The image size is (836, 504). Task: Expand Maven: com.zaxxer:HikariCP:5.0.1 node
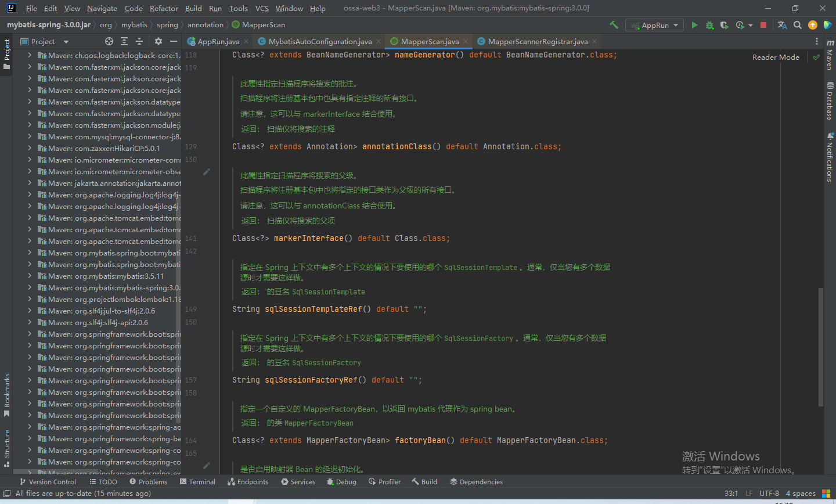tap(30, 148)
